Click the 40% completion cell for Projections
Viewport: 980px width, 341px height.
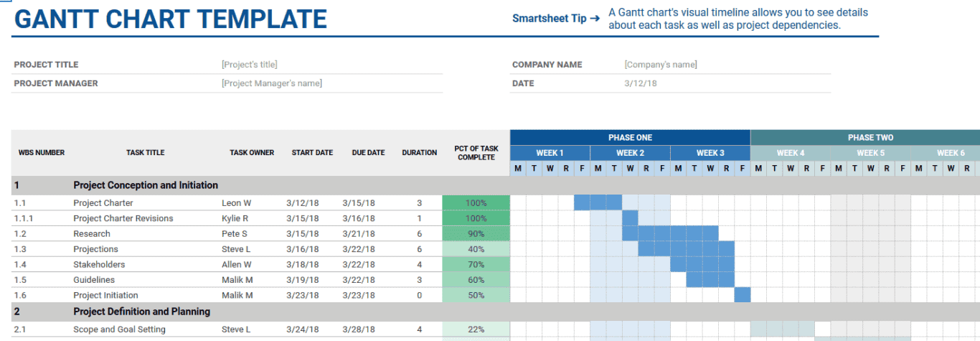point(476,249)
